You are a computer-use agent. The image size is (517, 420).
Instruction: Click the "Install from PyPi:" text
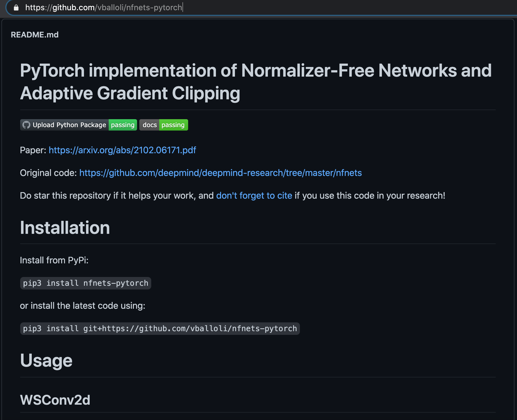[54, 260]
